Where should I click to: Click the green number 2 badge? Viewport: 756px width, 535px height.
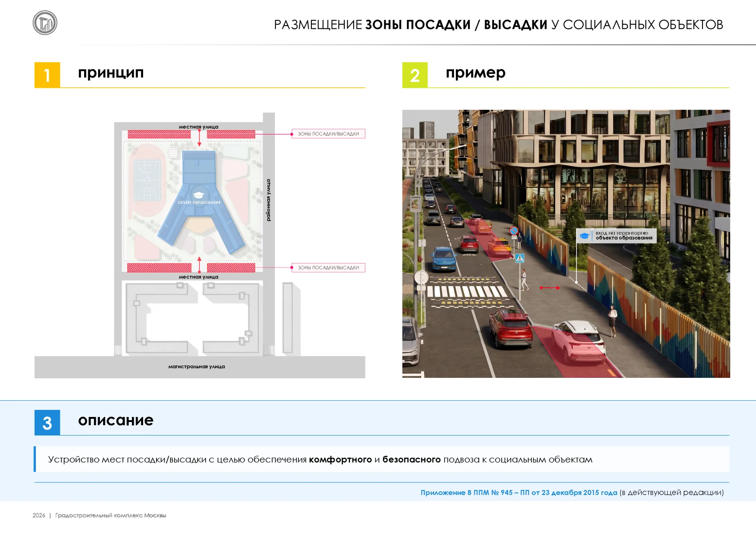415,75
